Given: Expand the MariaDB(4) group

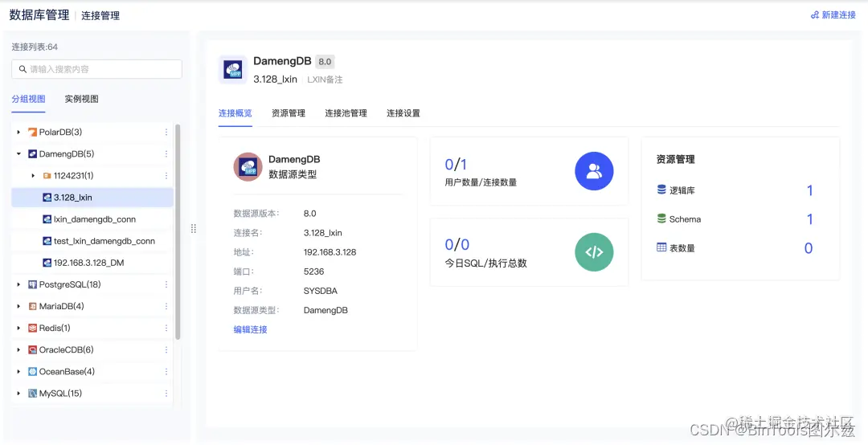Looking at the screenshot, I should [18, 306].
